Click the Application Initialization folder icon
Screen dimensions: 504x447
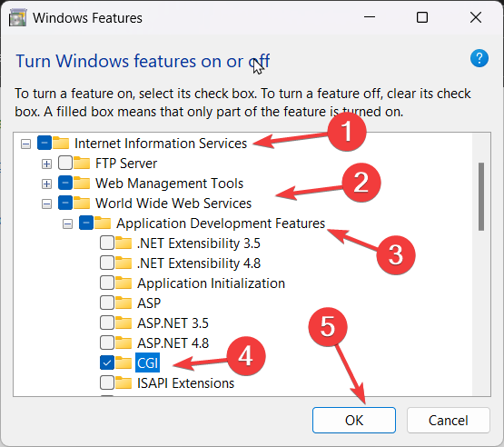click(x=124, y=283)
